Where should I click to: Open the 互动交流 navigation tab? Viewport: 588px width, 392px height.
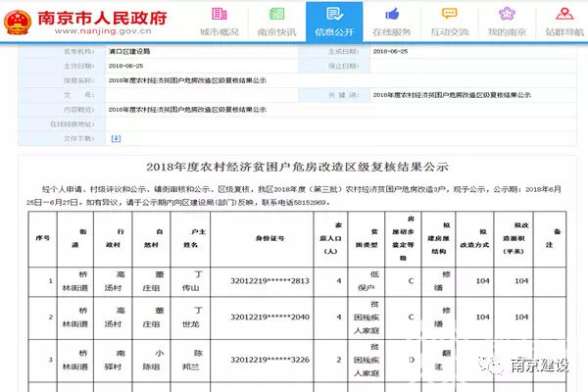[x=449, y=22]
